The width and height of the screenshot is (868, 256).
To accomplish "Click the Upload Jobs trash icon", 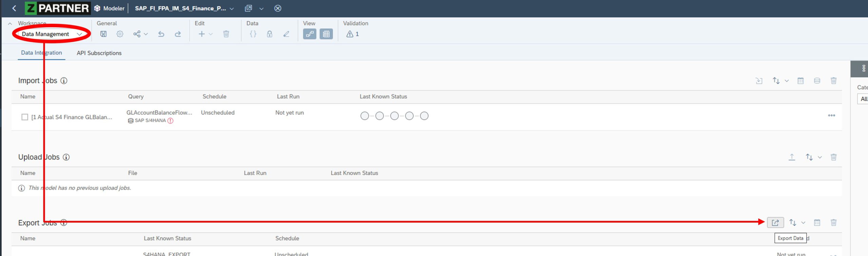I will click(x=834, y=157).
